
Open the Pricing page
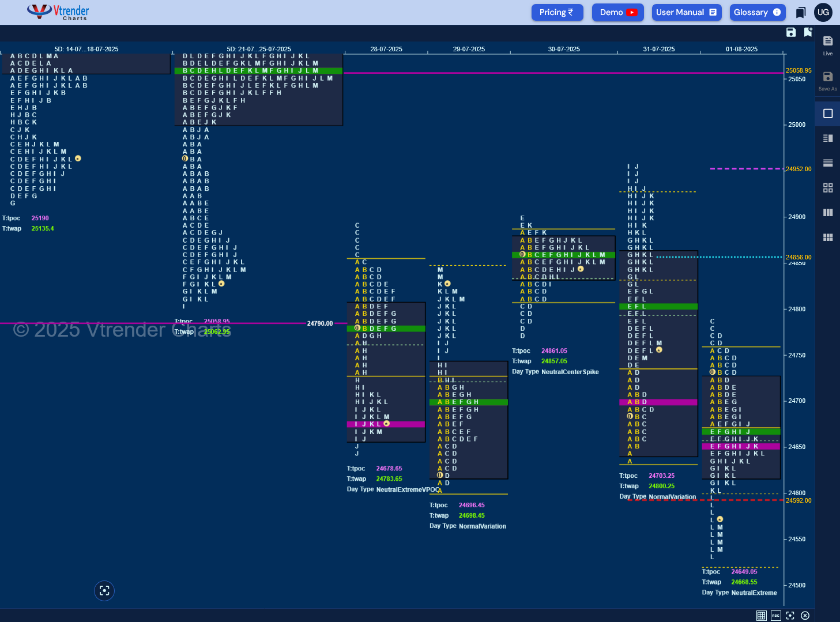[557, 12]
